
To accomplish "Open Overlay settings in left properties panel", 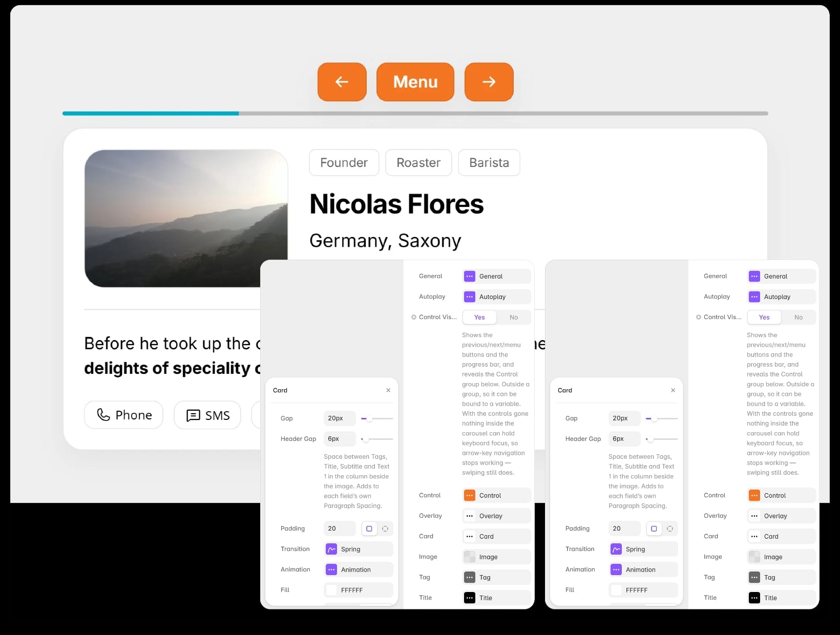I will pyautogui.click(x=497, y=516).
